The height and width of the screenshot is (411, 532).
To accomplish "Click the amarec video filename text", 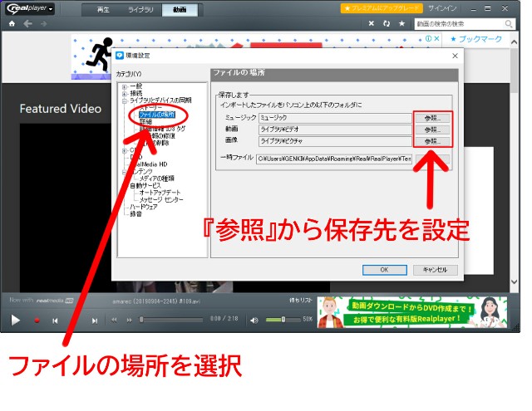I will tap(156, 301).
